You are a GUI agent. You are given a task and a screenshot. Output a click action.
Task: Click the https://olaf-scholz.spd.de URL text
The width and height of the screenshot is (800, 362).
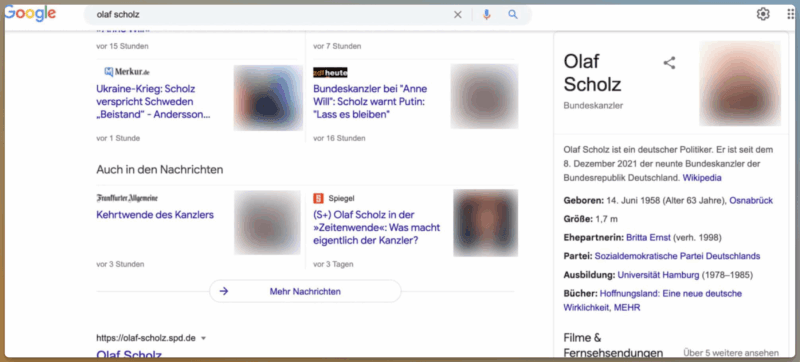(x=146, y=338)
